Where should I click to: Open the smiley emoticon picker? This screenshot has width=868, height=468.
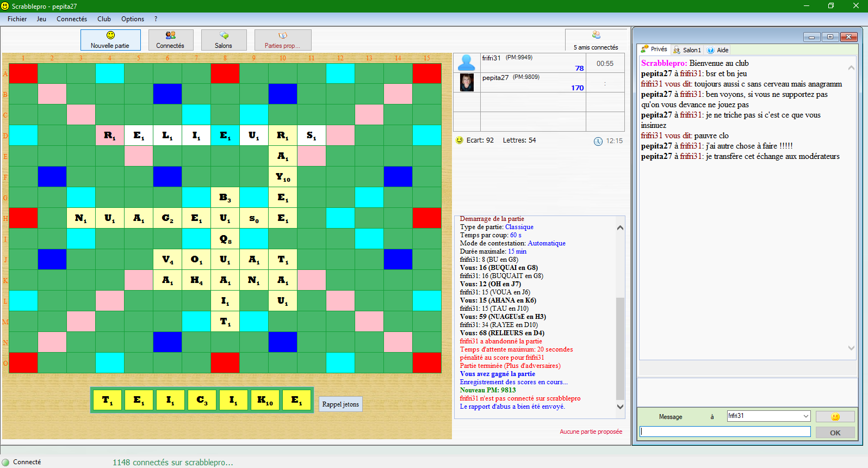point(835,417)
